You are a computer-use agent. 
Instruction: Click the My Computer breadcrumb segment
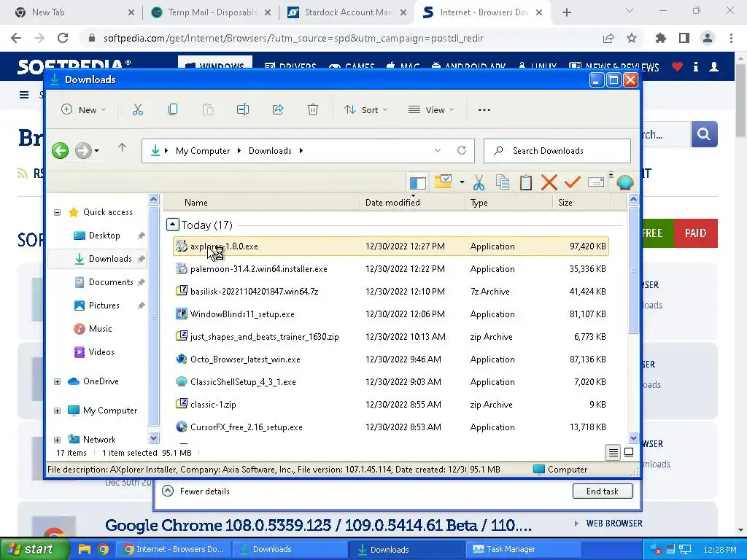tap(203, 151)
